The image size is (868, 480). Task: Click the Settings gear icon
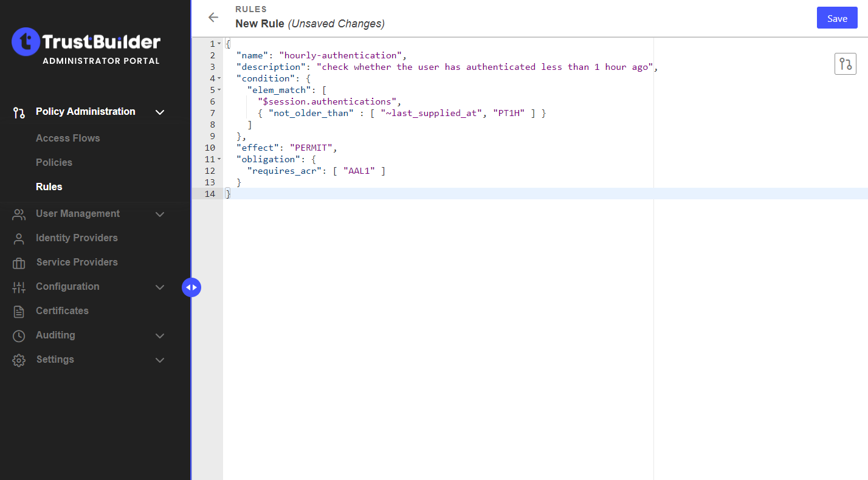[x=19, y=360]
